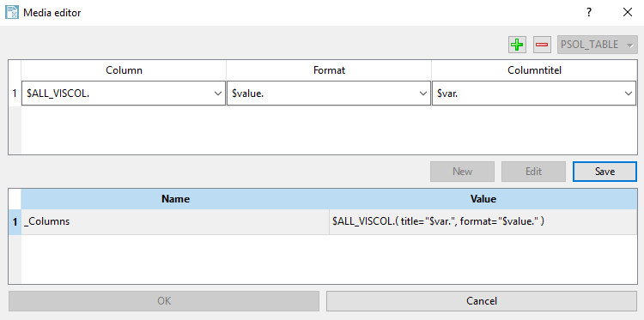
Task: Click the Edit button
Action: click(x=533, y=171)
